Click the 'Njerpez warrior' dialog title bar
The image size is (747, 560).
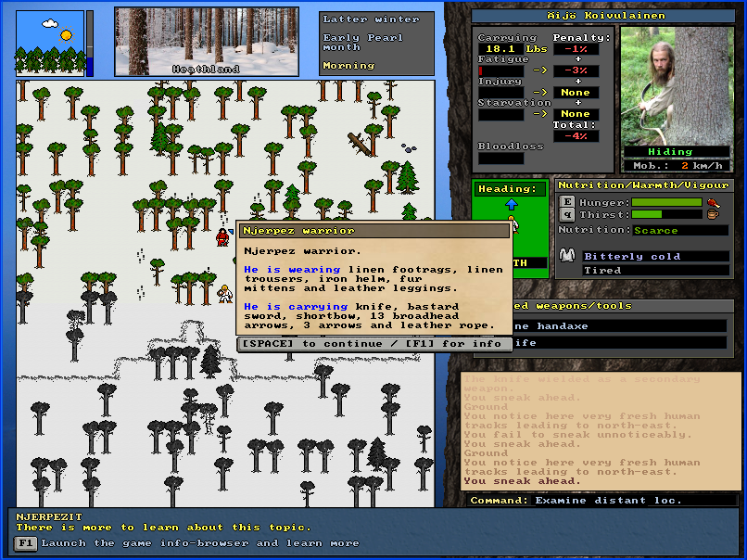click(x=374, y=231)
